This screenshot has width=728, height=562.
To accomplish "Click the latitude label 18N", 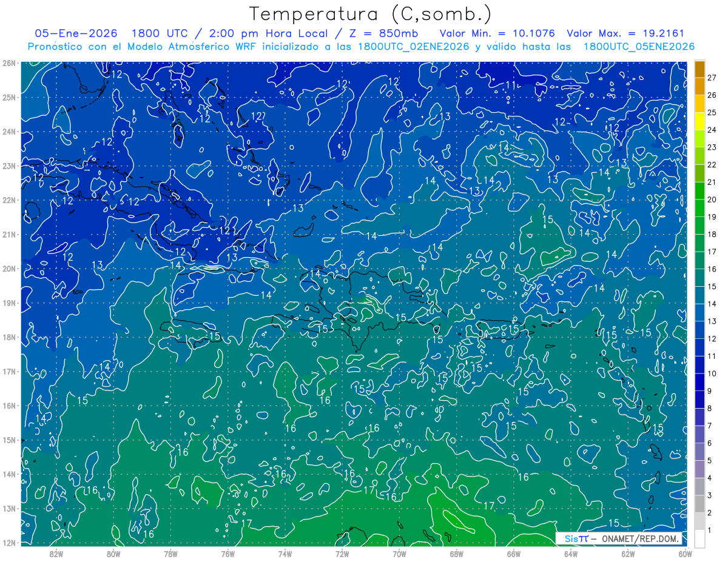I will [x=8, y=337].
